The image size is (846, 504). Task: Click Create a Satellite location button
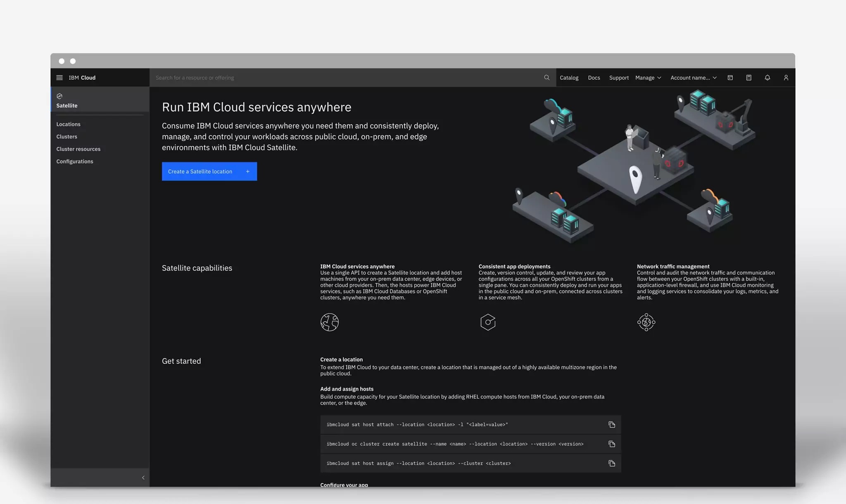click(209, 171)
